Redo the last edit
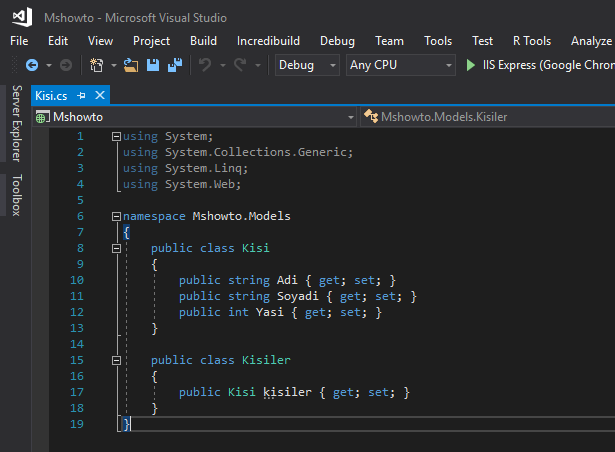 tap(240, 65)
